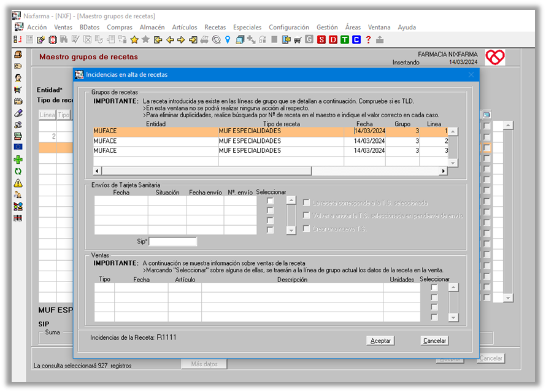546x392 pixels.
Task: Click the Cancelar button in dialog
Action: [x=434, y=341]
